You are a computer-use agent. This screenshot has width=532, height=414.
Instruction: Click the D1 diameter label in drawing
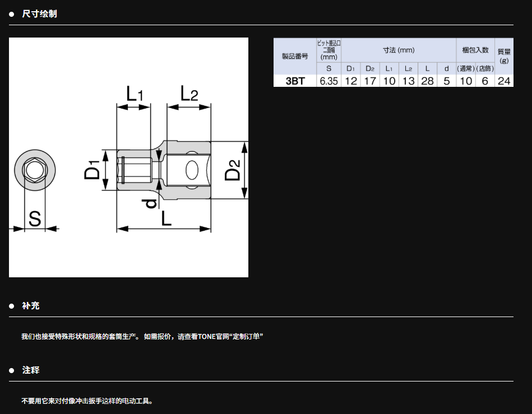tap(92, 170)
